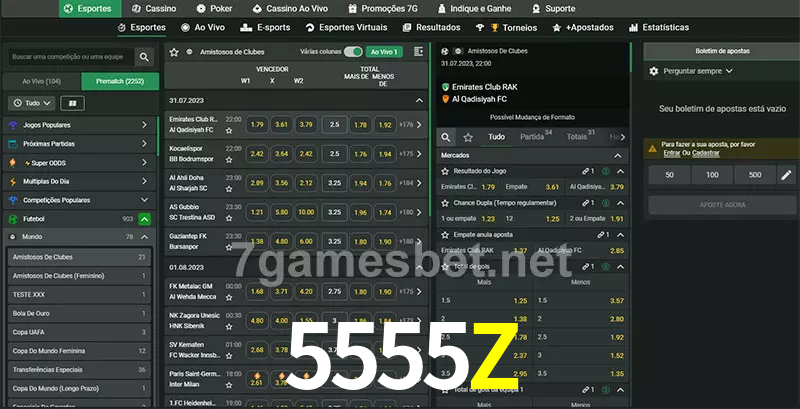800x409 pixels.
Task: Favorite the Amistosos de Clubes league star
Action: [x=174, y=51]
